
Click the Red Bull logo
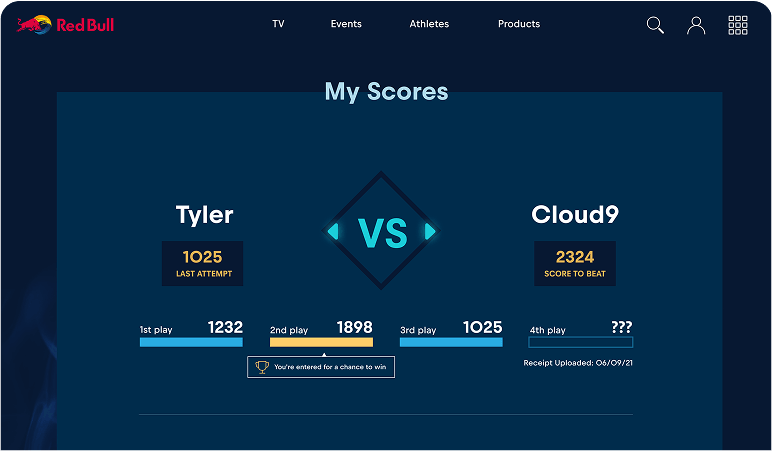(x=65, y=25)
